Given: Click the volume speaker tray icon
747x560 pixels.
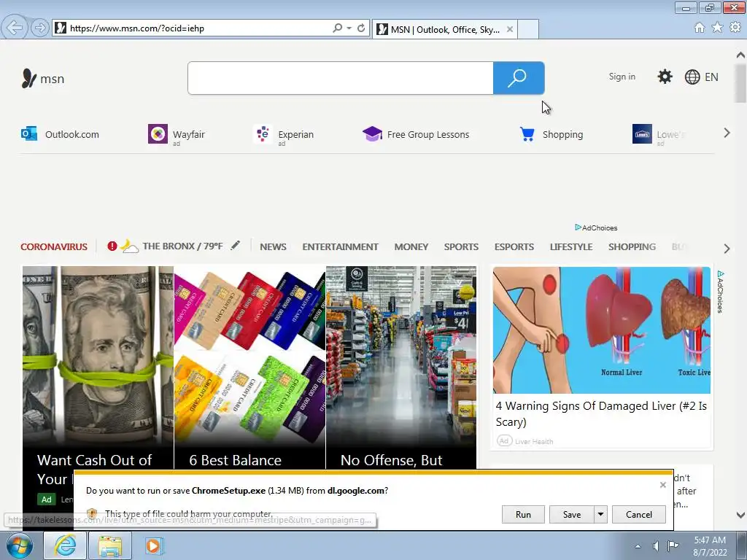Looking at the screenshot, I should click(656, 545).
